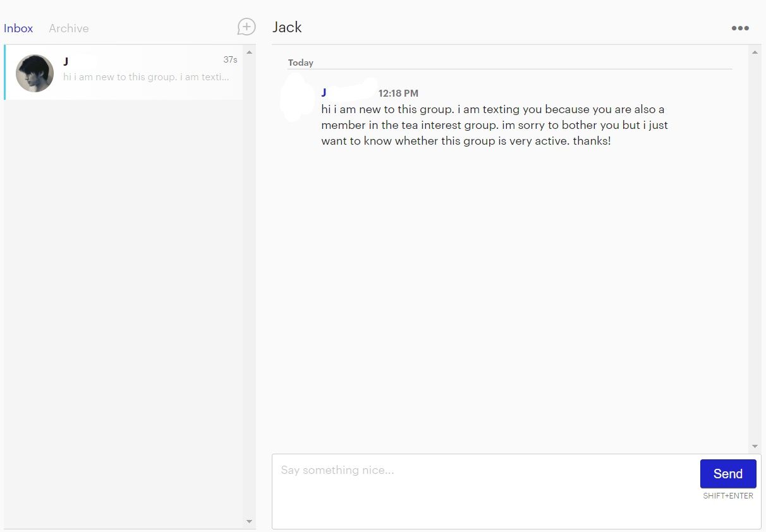Select the profile photo in the inbox conversation

[x=35, y=73]
